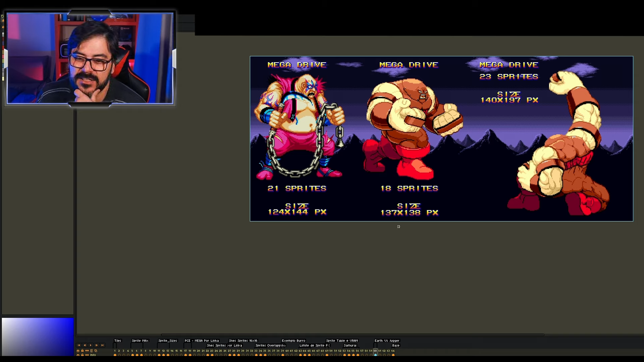Toggle lock for all layers in header
This screenshot has height=362, width=644.
tap(83, 351)
